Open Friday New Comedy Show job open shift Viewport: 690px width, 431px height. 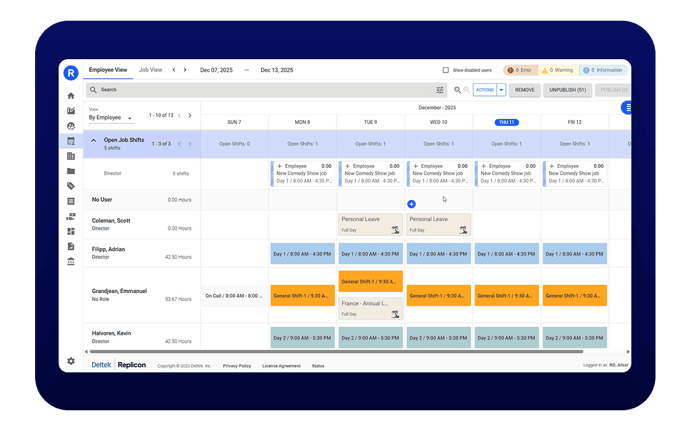tap(575, 173)
